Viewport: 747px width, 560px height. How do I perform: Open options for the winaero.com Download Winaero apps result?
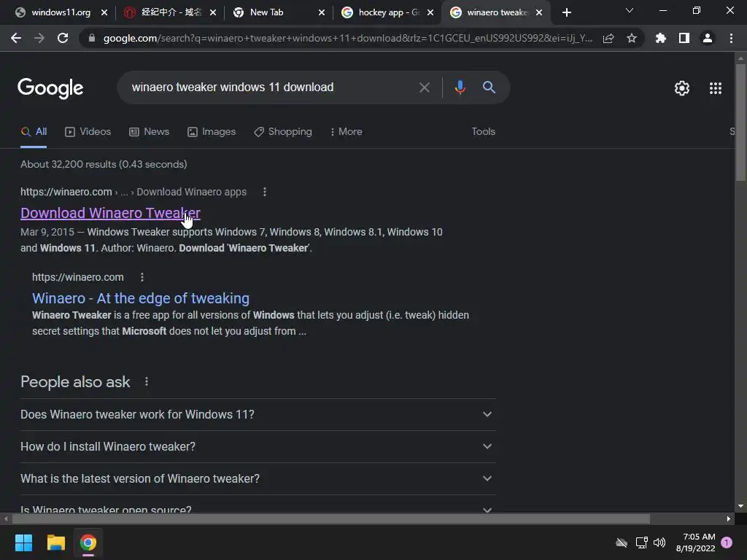pos(265,192)
